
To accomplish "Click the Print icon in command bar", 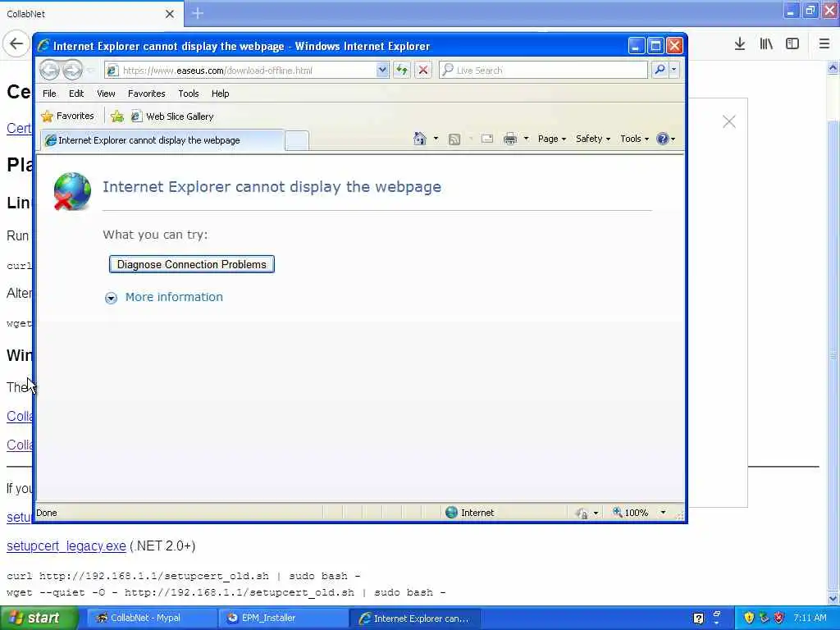I will pos(510,139).
